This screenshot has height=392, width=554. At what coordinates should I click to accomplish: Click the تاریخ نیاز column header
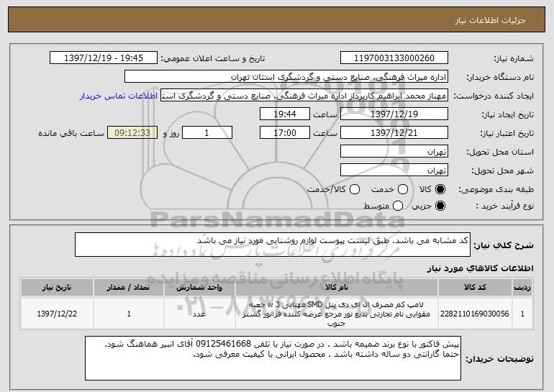click(x=57, y=288)
